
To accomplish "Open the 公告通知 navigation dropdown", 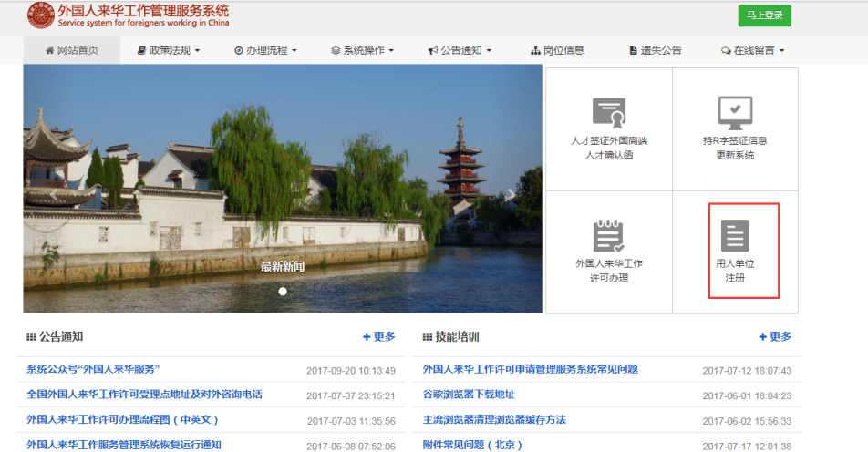I will tap(460, 50).
